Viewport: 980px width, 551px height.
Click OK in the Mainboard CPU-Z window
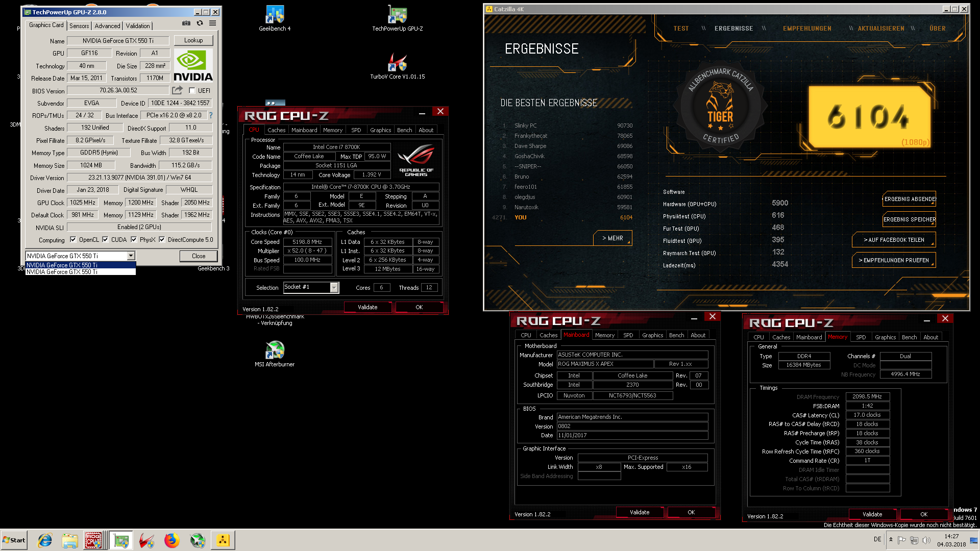691,512
